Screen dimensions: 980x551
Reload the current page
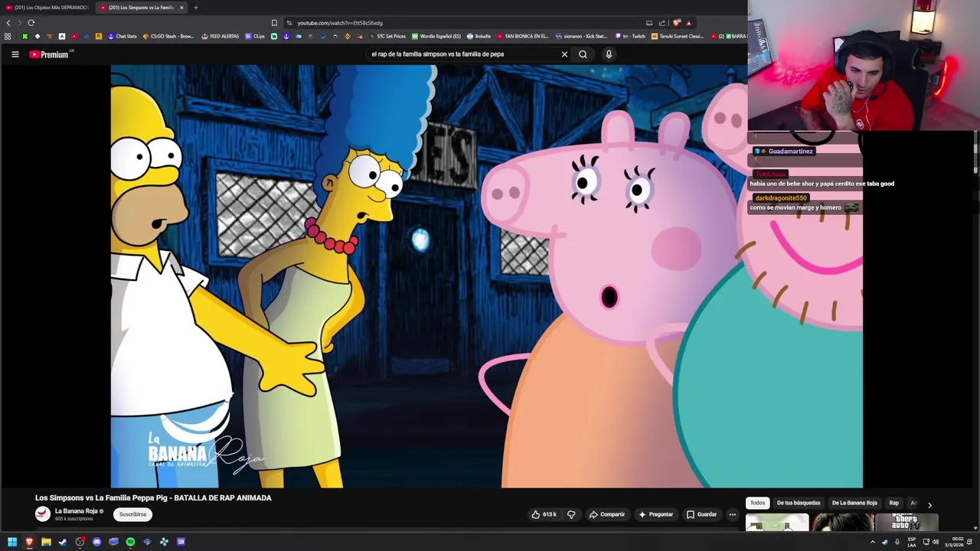(31, 23)
